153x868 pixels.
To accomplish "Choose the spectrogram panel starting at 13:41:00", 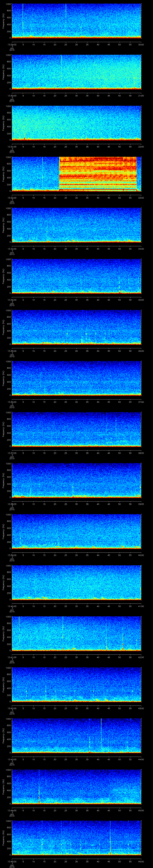I will pos(76,633).
